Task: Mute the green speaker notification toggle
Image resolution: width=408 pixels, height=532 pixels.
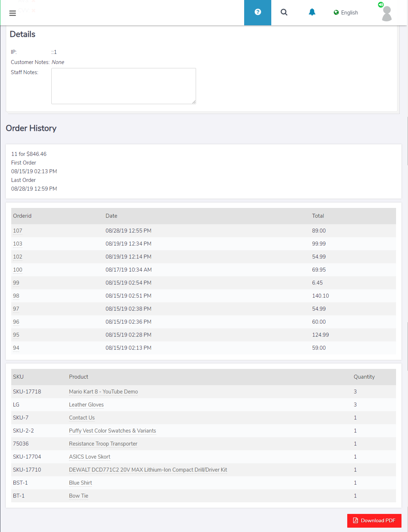Action: (381, 5)
